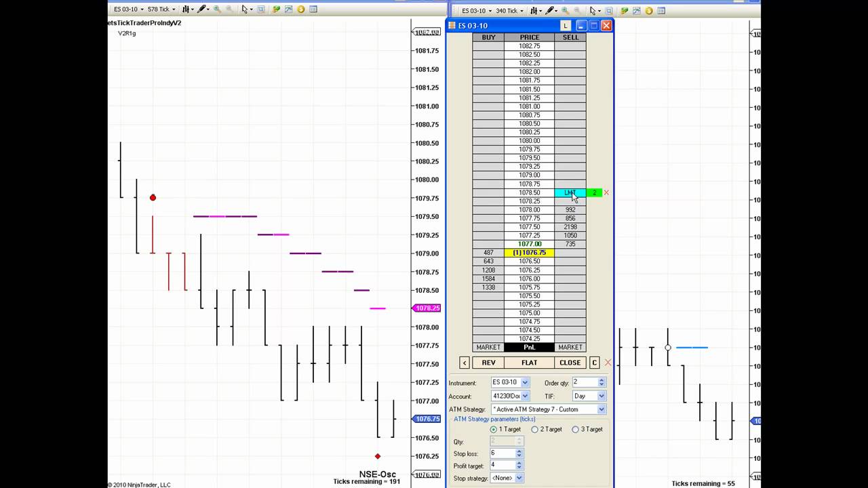Select the drawing tools pencil in the right chart

click(551, 11)
